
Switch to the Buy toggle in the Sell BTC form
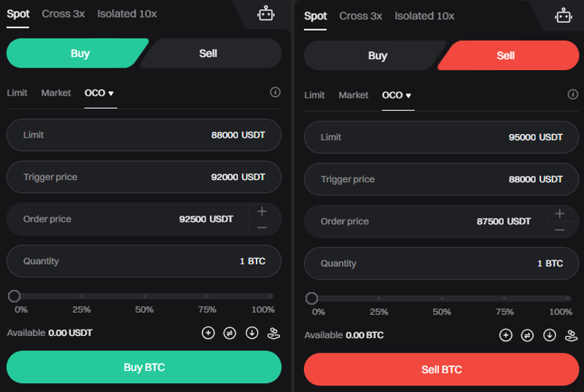[377, 55]
